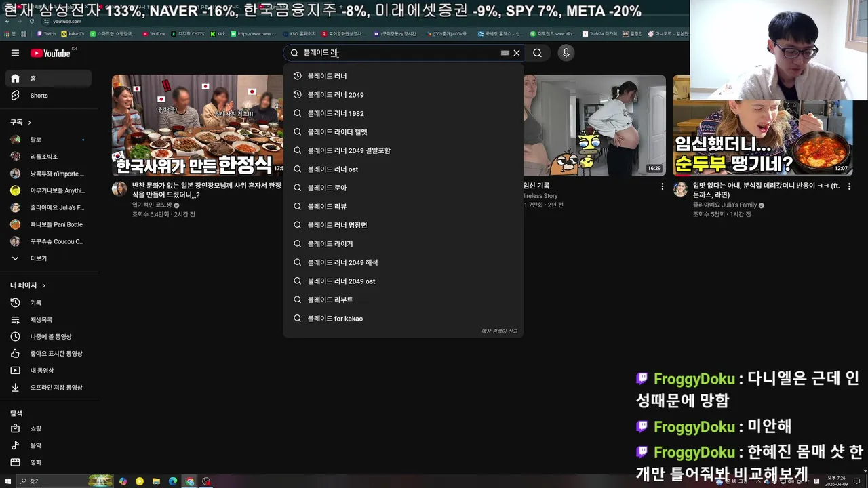Open 줄리아예요 Julia's Family channel under video
868x488 pixels.
coord(725,205)
